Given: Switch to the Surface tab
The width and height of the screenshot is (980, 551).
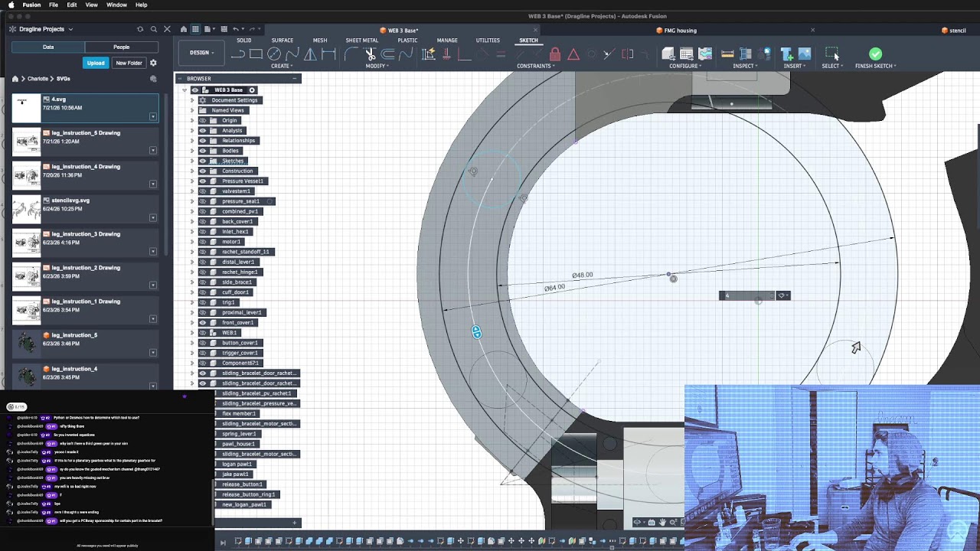Looking at the screenshot, I should [x=282, y=41].
